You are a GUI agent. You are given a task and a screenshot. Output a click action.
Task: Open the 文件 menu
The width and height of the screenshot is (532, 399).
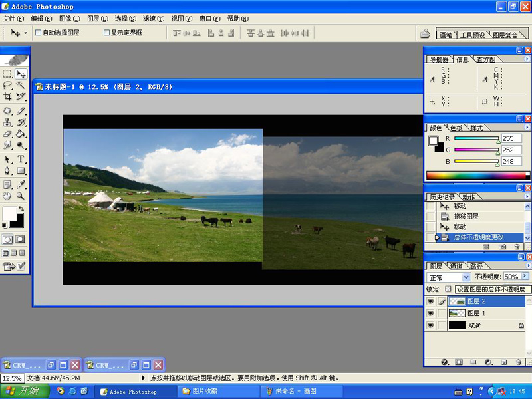coord(13,19)
